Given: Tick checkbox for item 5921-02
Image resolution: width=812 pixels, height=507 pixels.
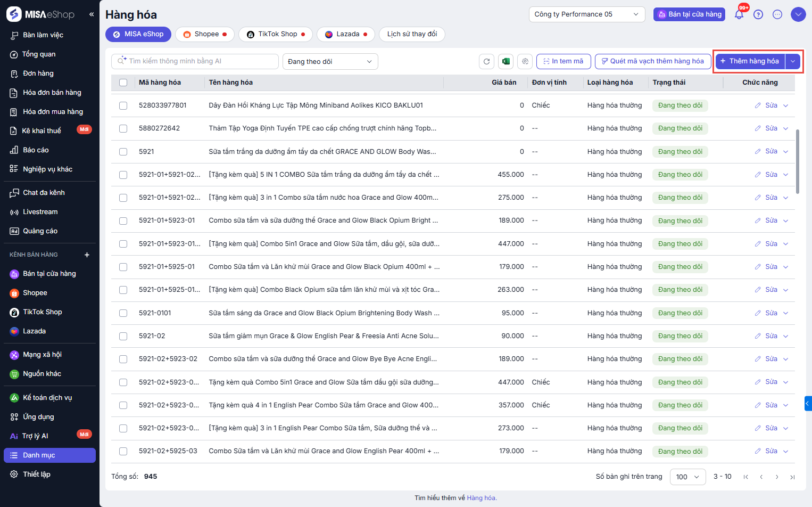Looking at the screenshot, I should coord(123,336).
